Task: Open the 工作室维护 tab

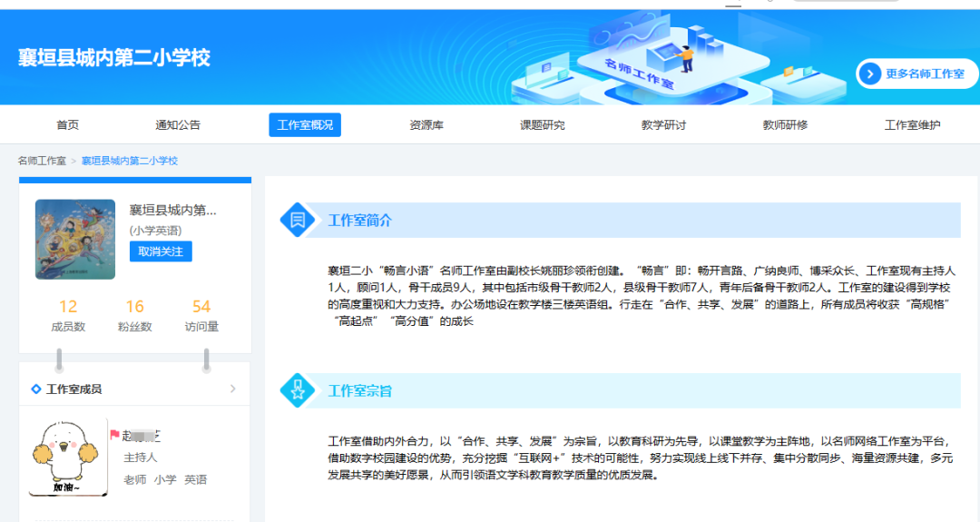Action: (x=912, y=125)
